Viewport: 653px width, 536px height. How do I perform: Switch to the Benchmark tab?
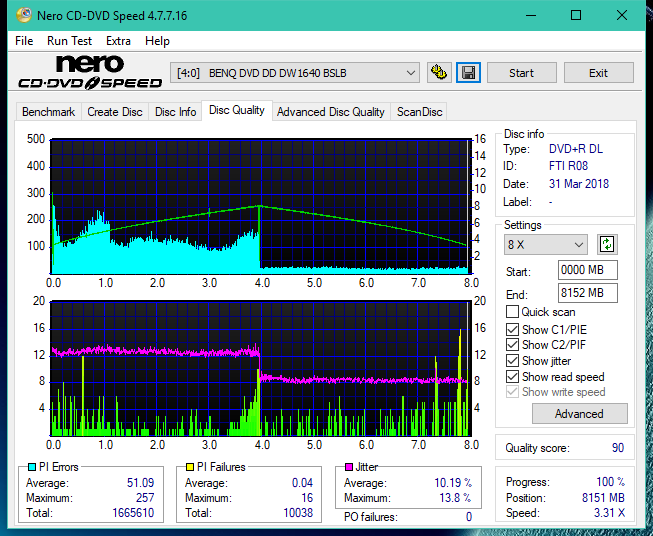click(x=48, y=112)
